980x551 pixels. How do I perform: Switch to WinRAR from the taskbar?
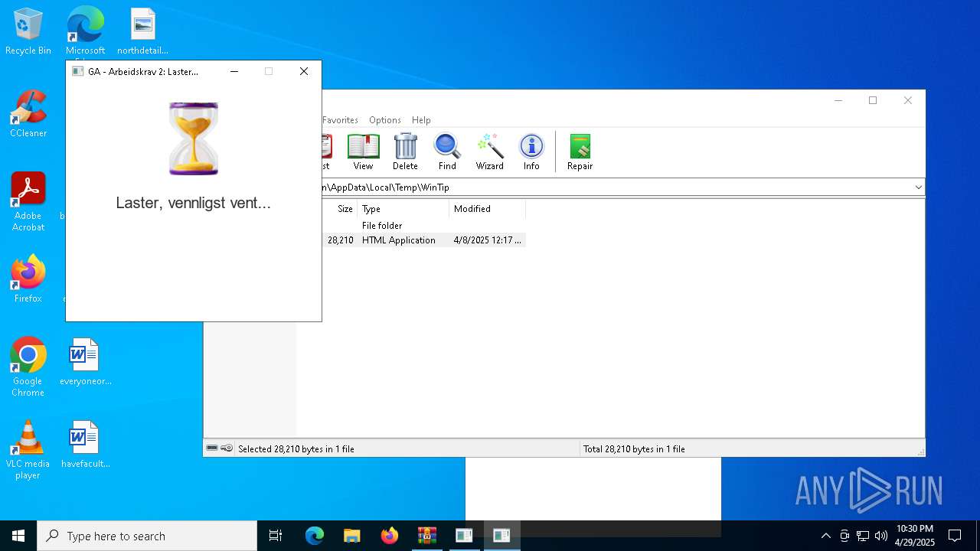427,536
